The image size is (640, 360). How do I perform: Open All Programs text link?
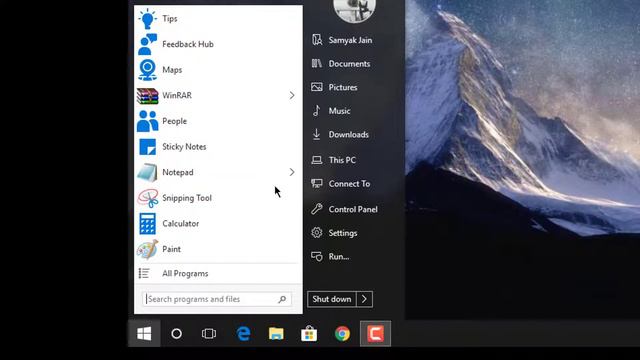(x=185, y=273)
